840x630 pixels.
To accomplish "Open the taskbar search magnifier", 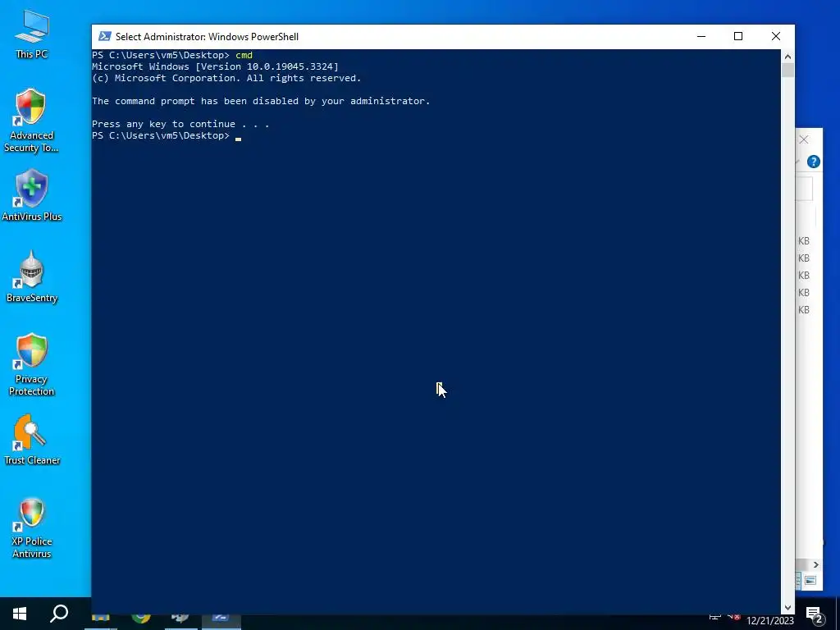I will click(59, 614).
